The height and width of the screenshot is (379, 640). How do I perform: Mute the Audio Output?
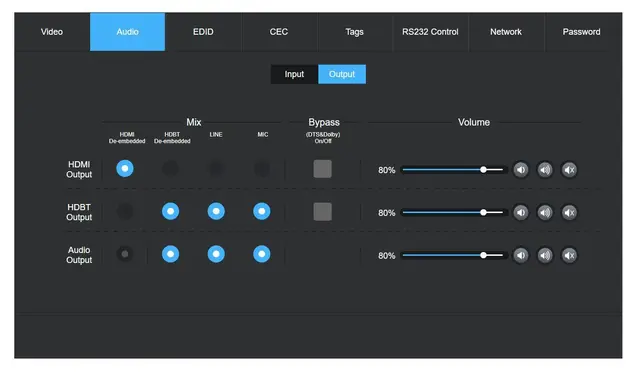(x=569, y=255)
